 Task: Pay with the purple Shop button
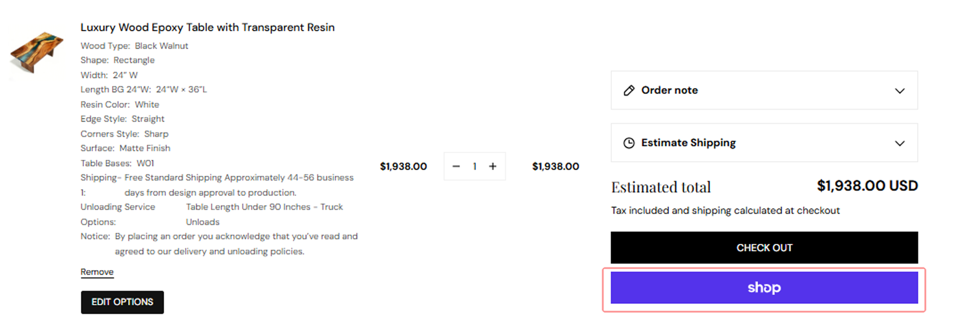pos(764,288)
